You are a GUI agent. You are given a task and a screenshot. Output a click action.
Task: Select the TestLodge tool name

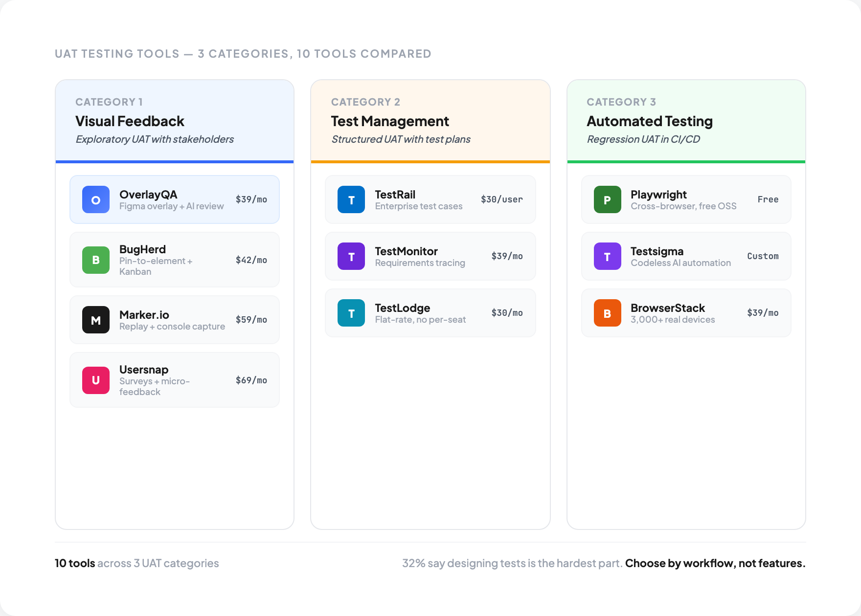[403, 308]
